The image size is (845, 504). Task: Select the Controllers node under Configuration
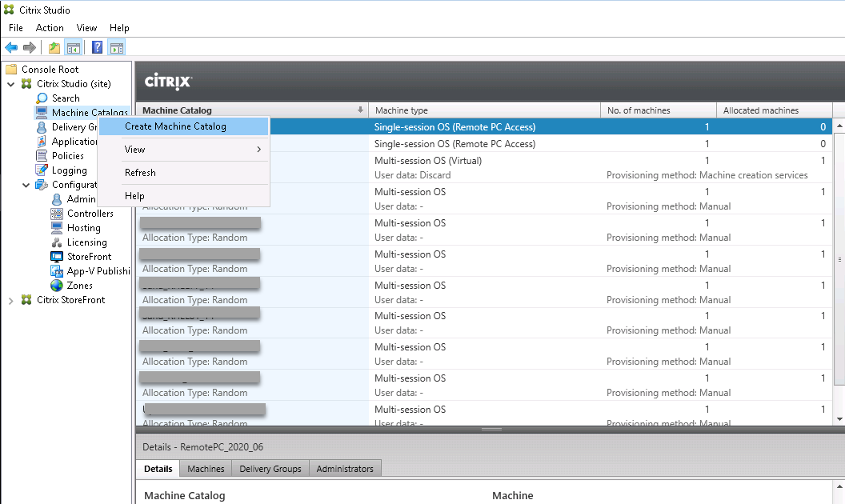pos(90,214)
